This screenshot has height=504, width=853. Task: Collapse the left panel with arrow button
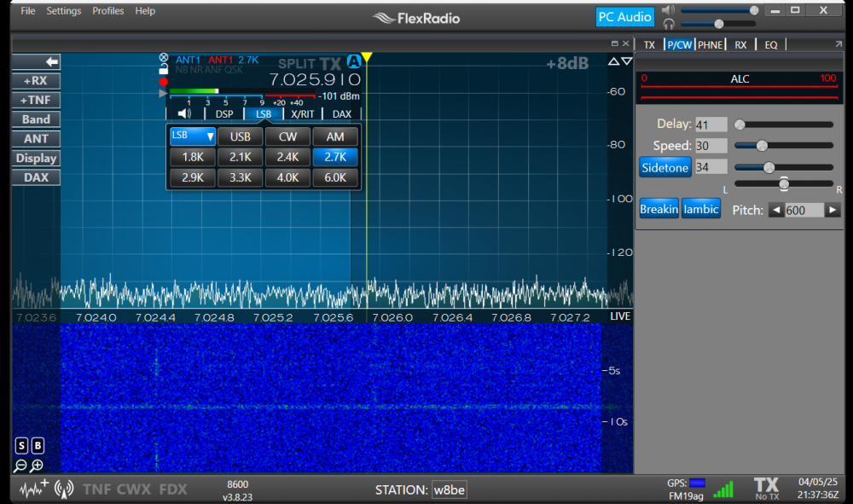tap(36, 61)
